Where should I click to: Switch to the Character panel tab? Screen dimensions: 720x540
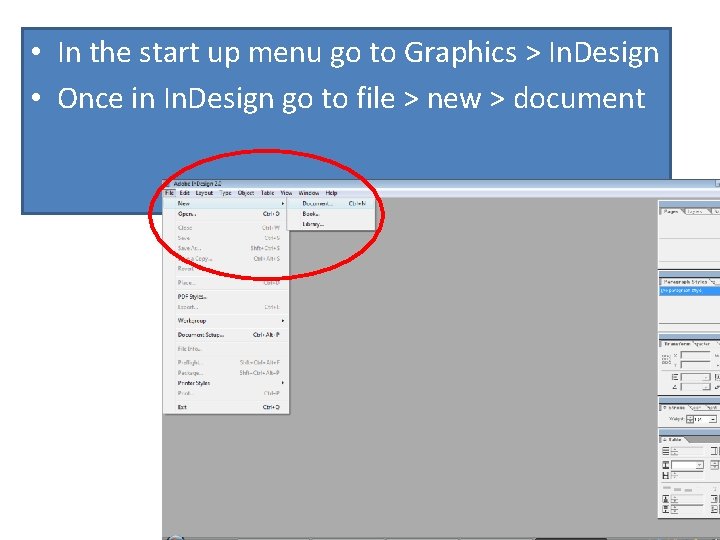pos(703,344)
